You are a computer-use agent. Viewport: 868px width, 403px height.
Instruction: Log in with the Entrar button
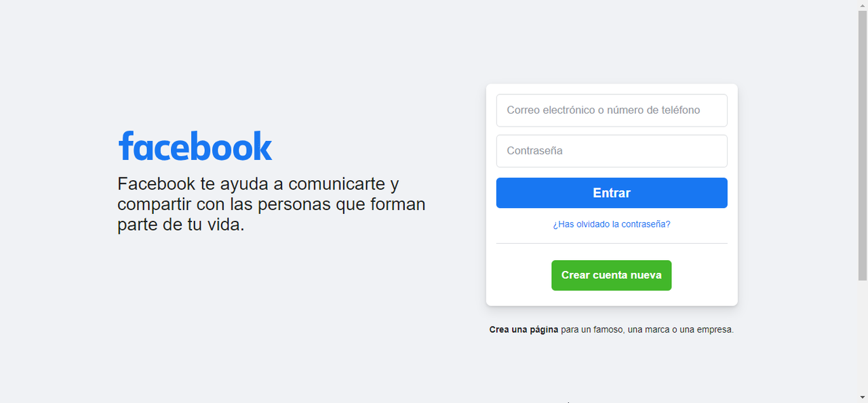point(612,193)
